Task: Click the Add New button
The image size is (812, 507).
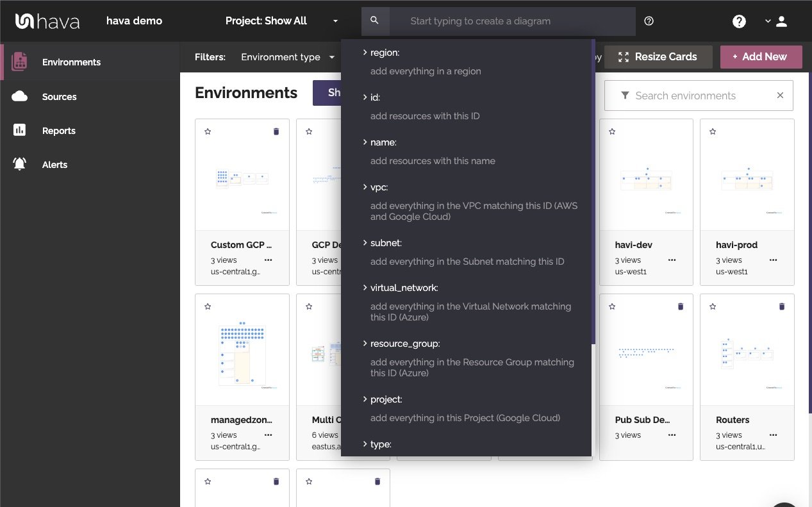Action: 761,56
